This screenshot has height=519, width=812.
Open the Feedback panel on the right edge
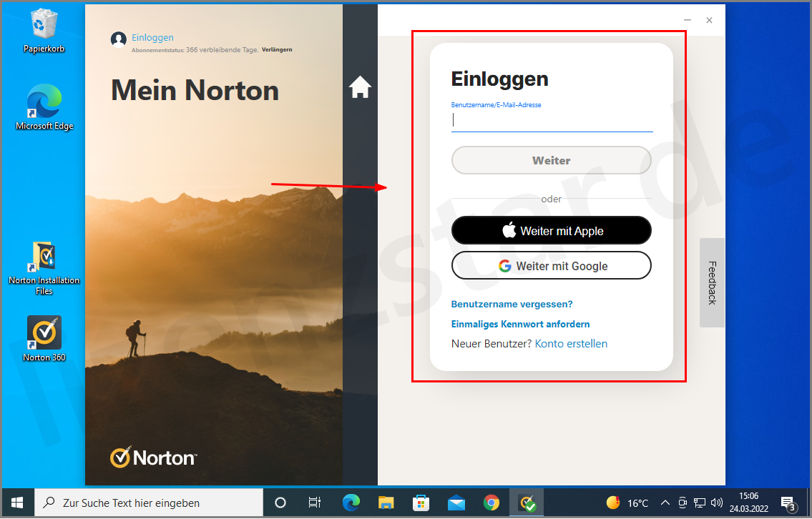(x=711, y=283)
